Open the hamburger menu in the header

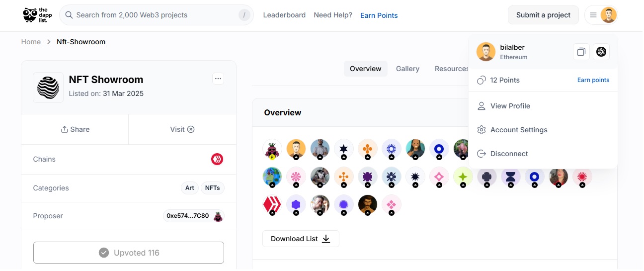click(x=593, y=15)
